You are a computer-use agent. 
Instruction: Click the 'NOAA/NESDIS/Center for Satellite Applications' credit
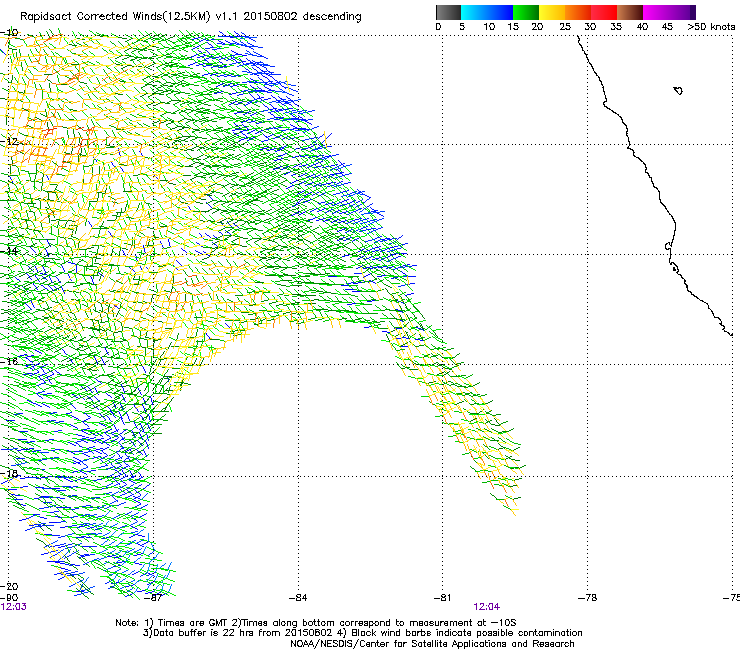(432, 644)
